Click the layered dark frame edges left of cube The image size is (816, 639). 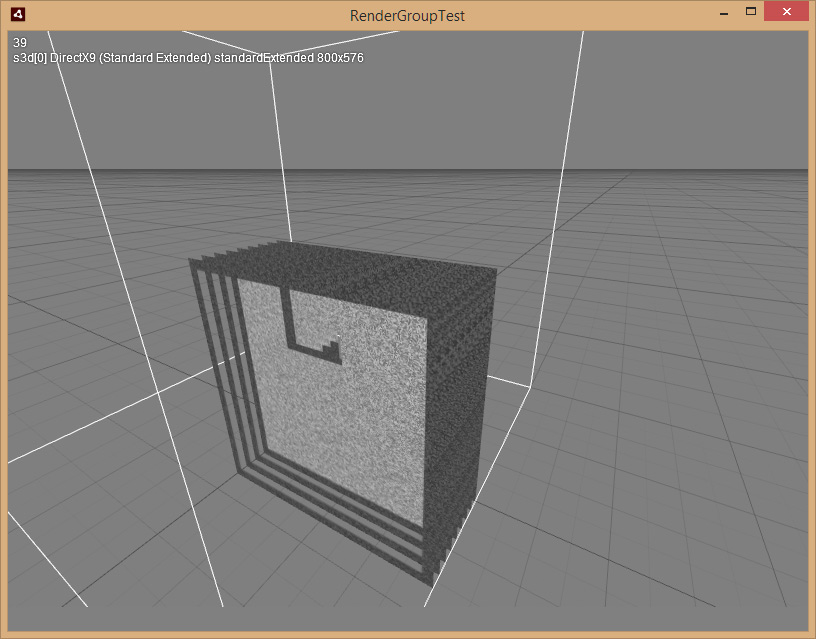[x=219, y=364]
